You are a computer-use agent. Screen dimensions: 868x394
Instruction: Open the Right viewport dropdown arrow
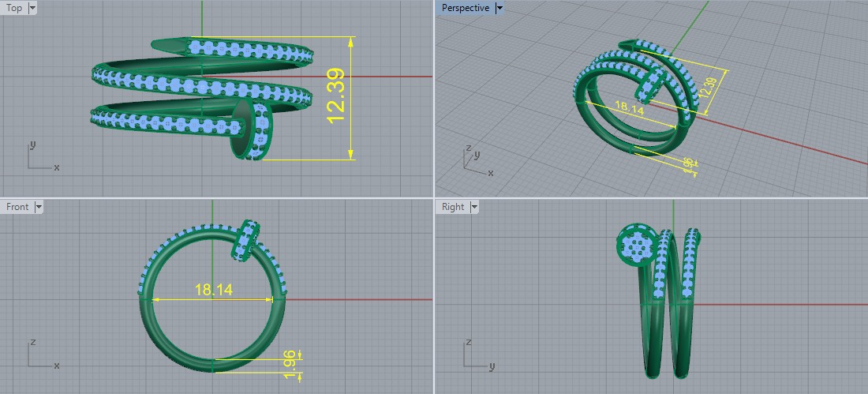tap(474, 207)
